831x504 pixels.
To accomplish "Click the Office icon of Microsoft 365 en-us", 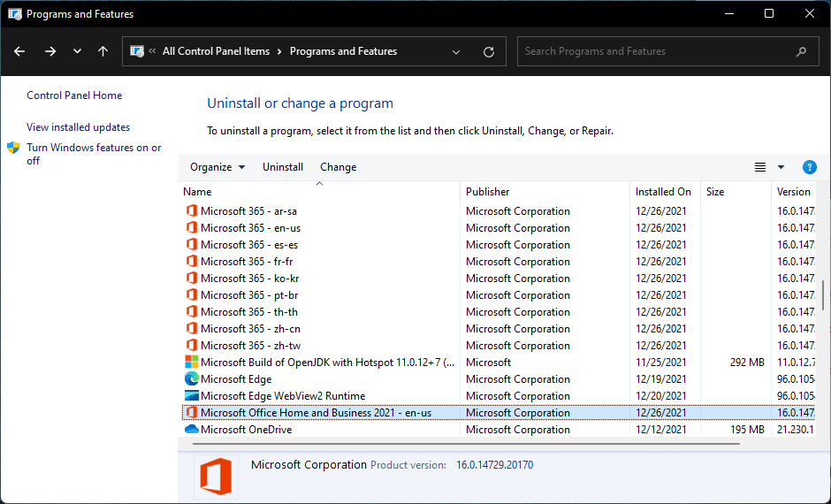I will tap(191, 228).
